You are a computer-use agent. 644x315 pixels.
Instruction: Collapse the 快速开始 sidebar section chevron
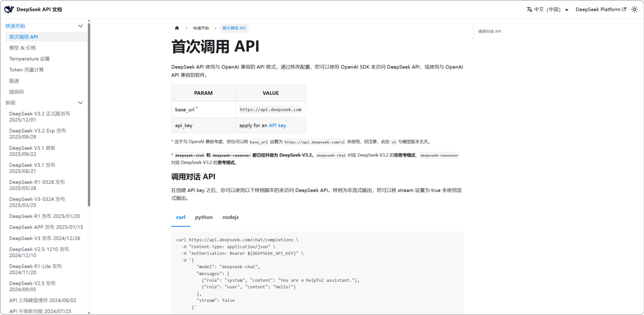tap(80, 26)
